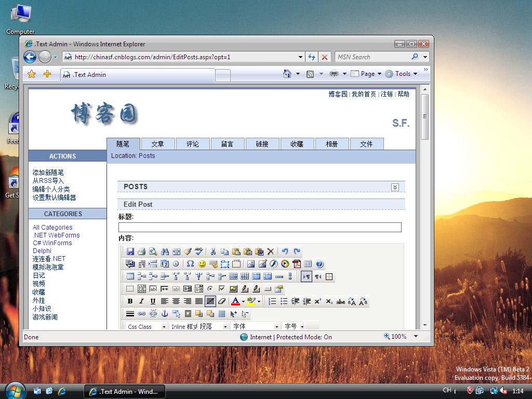The image size is (532, 399).
Task: Expand the POSTS section chevron
Action: [x=395, y=187]
